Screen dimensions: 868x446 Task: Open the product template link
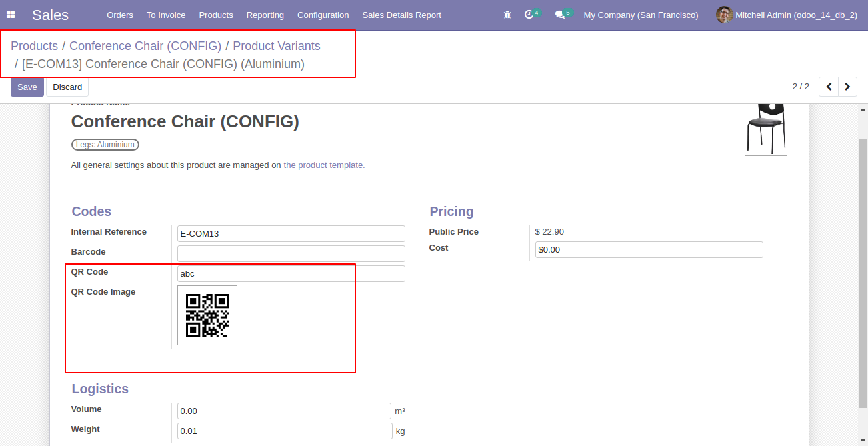pyautogui.click(x=324, y=165)
